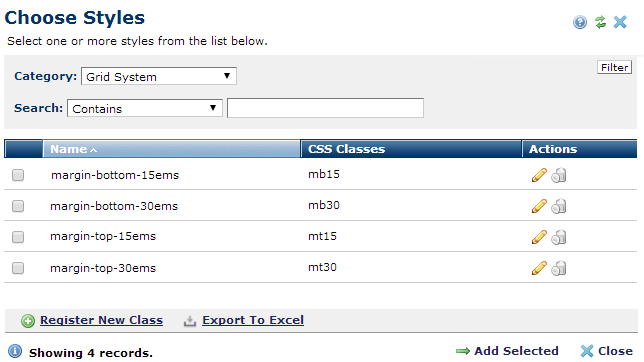Tick the margin-top-30ems checkbox

18,268
